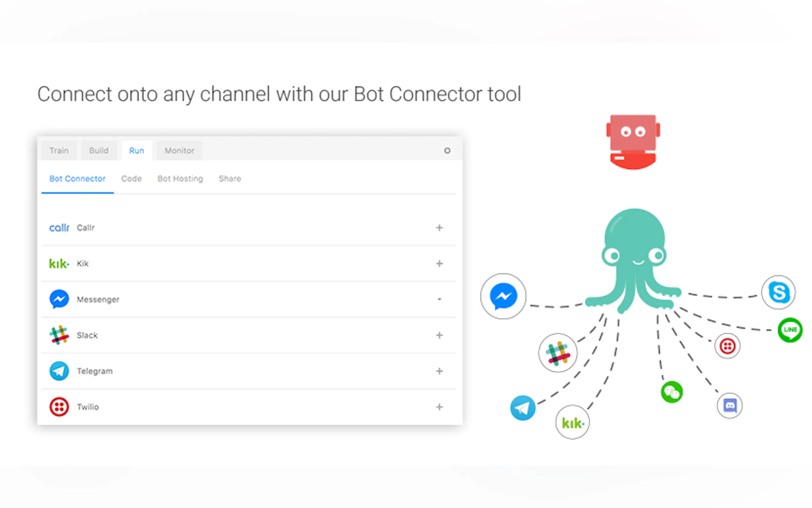Click the green octopus mascot
Viewport: 812px width, 508px height.
633,261
